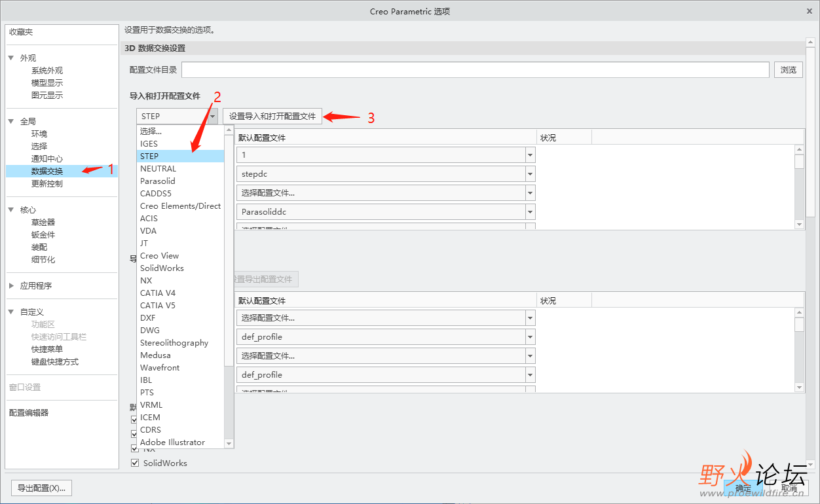Image resolution: width=820 pixels, height=504 pixels.
Task: Collapse the 核心 tree section
Action: tap(11, 209)
